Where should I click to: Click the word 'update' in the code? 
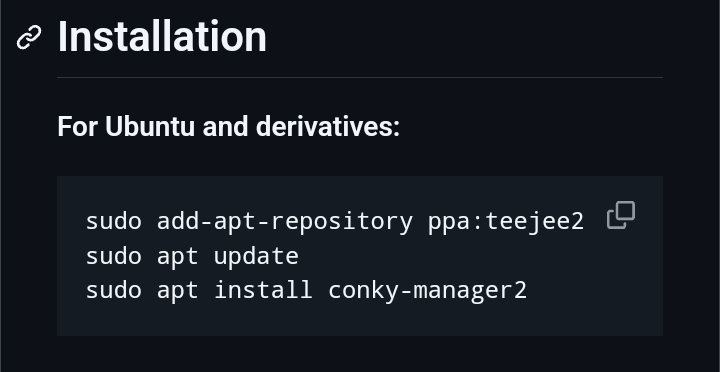click(256, 257)
